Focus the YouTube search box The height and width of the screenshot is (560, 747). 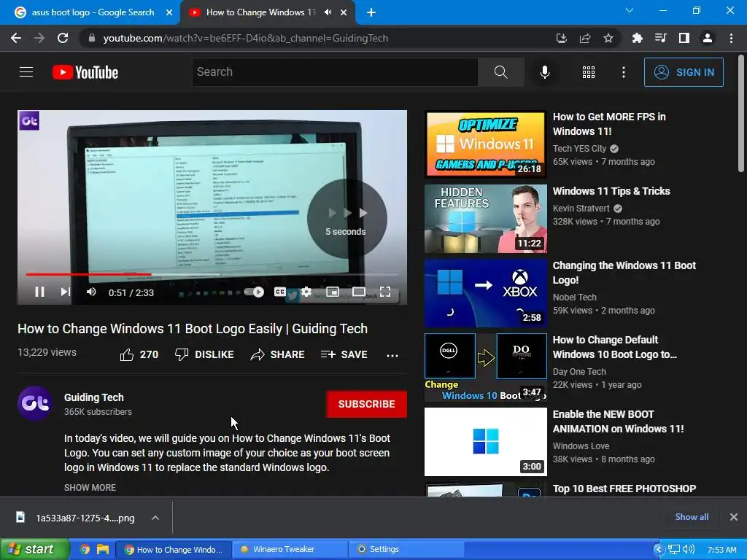click(x=335, y=72)
